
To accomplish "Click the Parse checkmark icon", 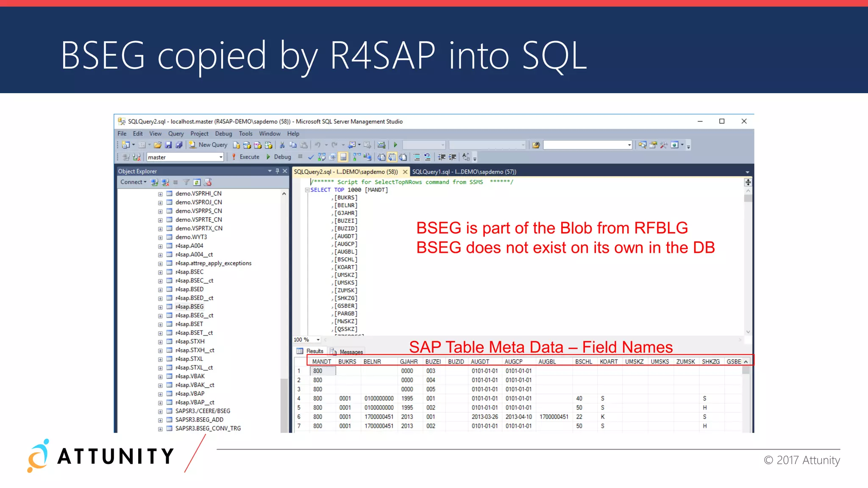I will [311, 157].
